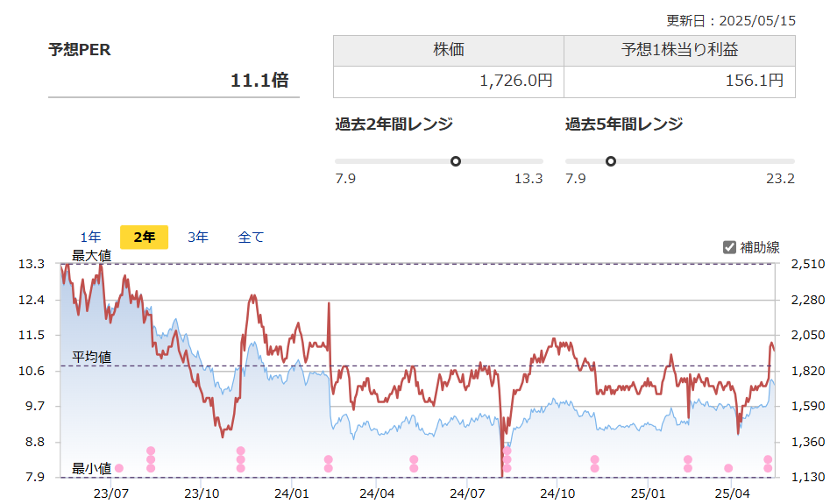
Task: Click the bottom pink dot between 23/10 and 24/01
Action: [240, 468]
